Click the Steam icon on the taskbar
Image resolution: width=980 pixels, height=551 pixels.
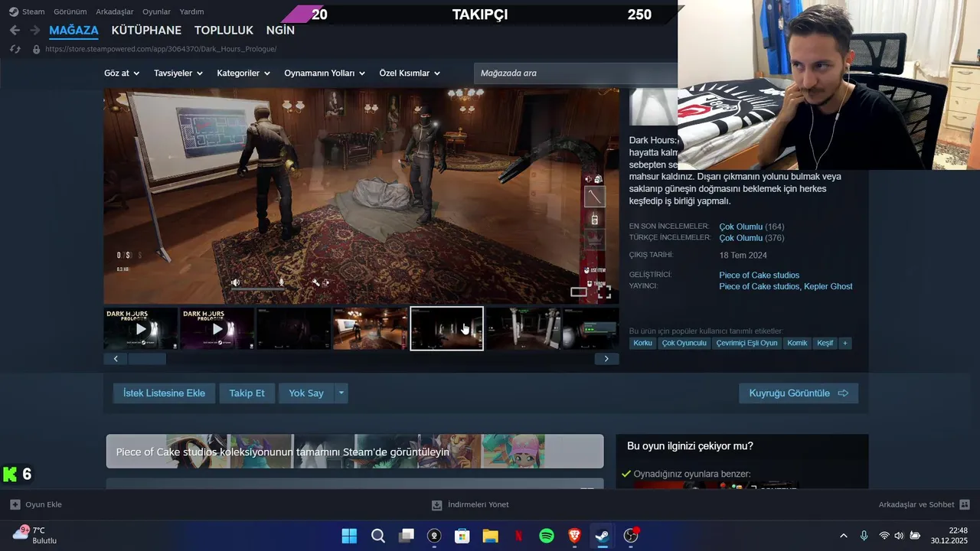point(603,536)
